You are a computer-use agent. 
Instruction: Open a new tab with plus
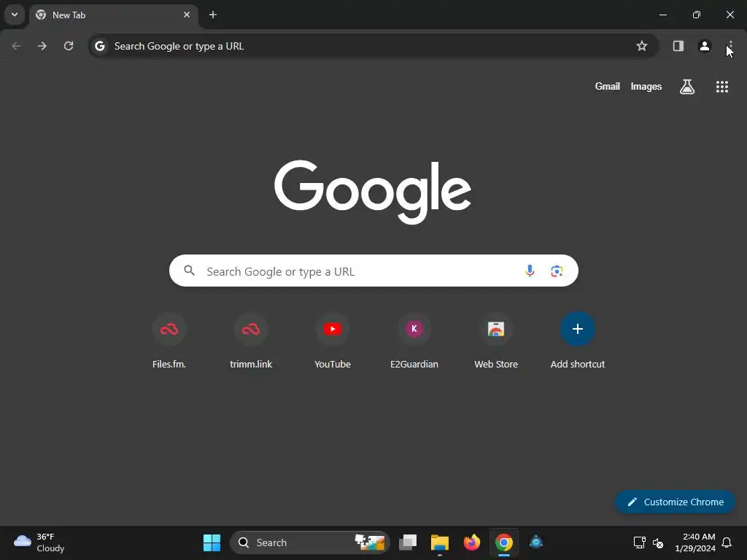click(x=213, y=15)
